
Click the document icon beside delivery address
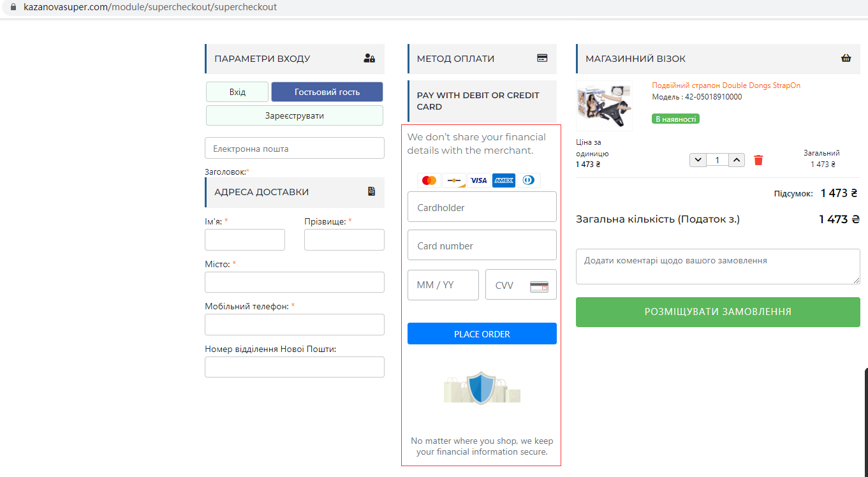point(372,191)
